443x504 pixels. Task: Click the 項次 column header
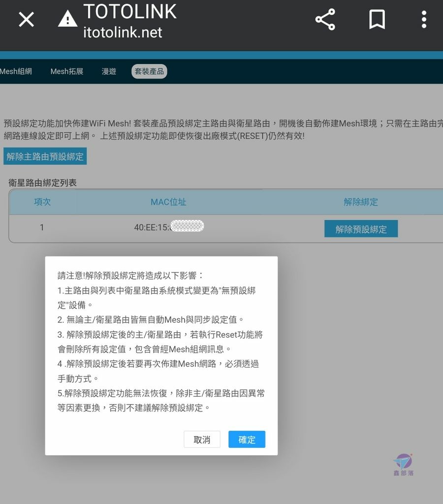42,202
